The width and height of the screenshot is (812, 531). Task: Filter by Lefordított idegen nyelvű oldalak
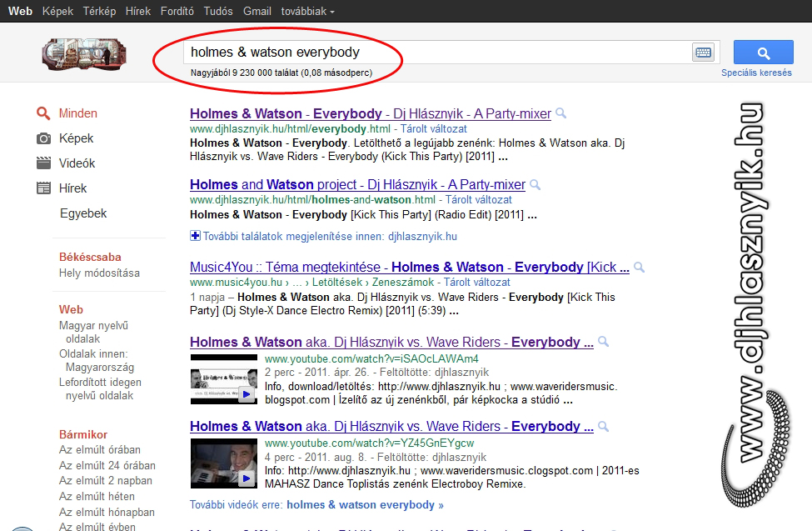100,389
